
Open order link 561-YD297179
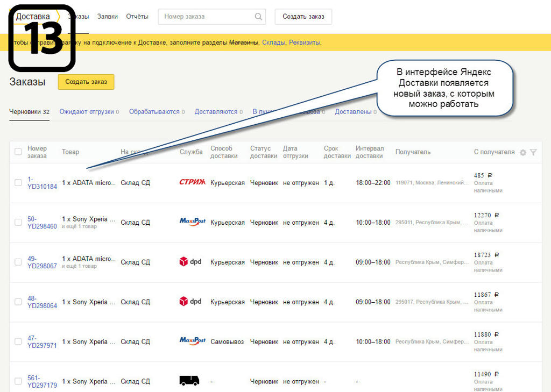42,381
